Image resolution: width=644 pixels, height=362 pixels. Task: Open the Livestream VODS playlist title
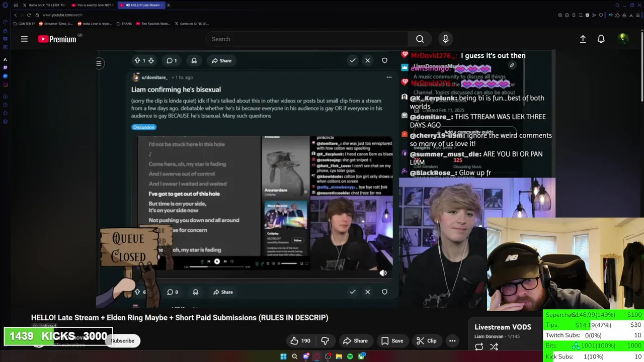tap(503, 327)
